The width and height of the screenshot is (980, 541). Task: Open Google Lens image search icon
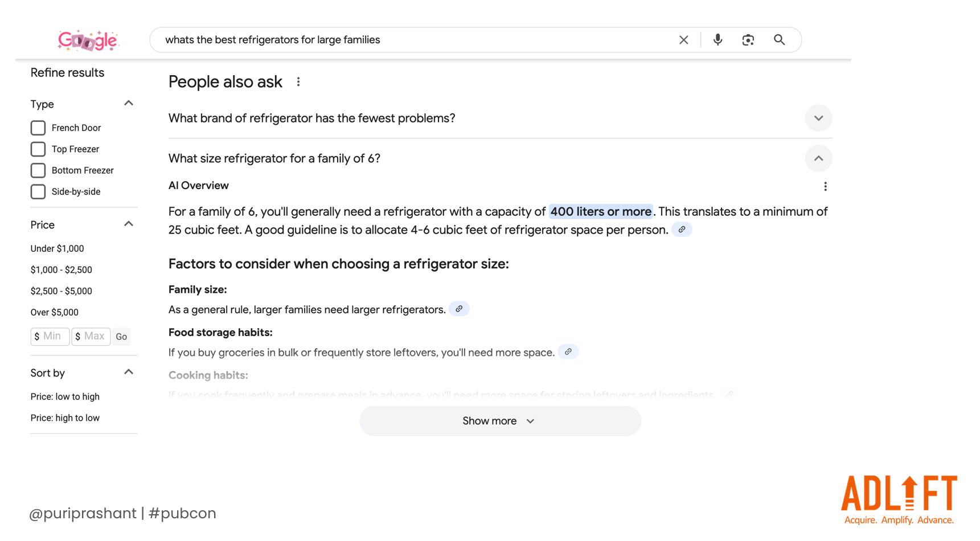pyautogui.click(x=748, y=40)
